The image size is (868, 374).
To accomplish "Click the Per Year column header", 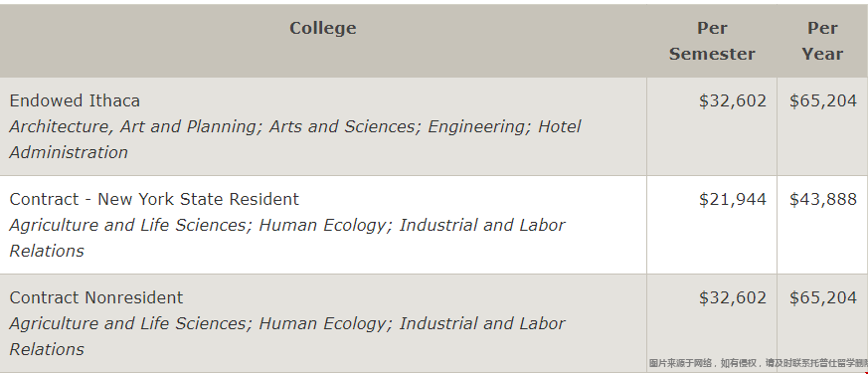I will [x=822, y=41].
